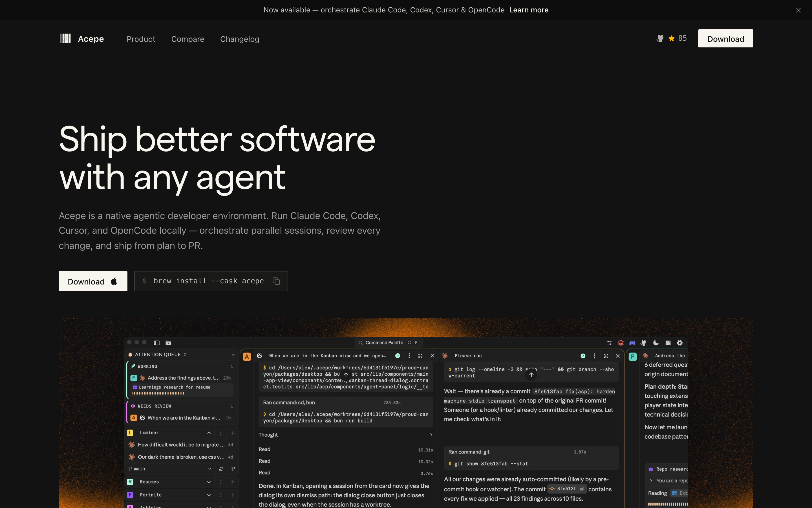Expand the Thought section chevron

click(431, 435)
